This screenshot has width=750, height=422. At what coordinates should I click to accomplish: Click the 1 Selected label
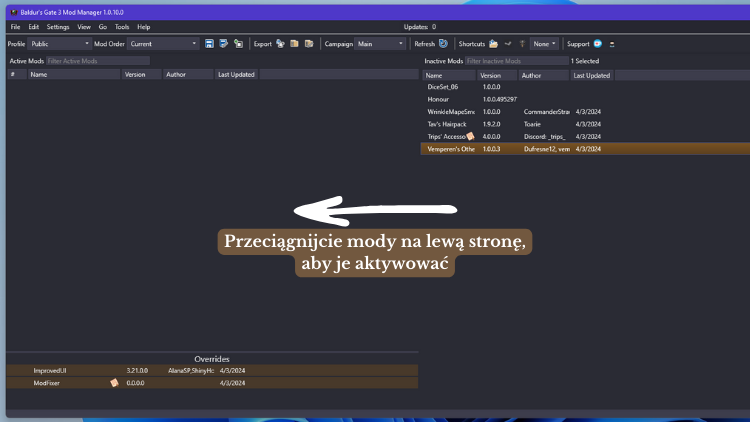585,61
